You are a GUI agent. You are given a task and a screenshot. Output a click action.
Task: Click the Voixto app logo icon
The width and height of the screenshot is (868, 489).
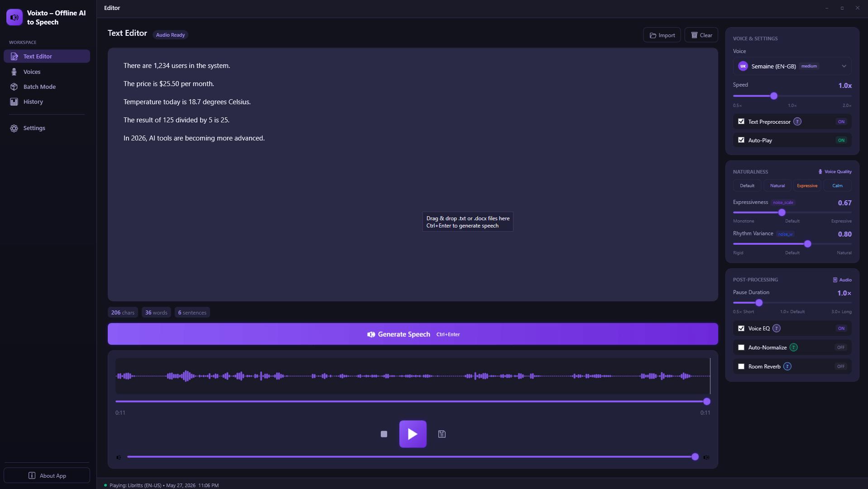coord(14,17)
